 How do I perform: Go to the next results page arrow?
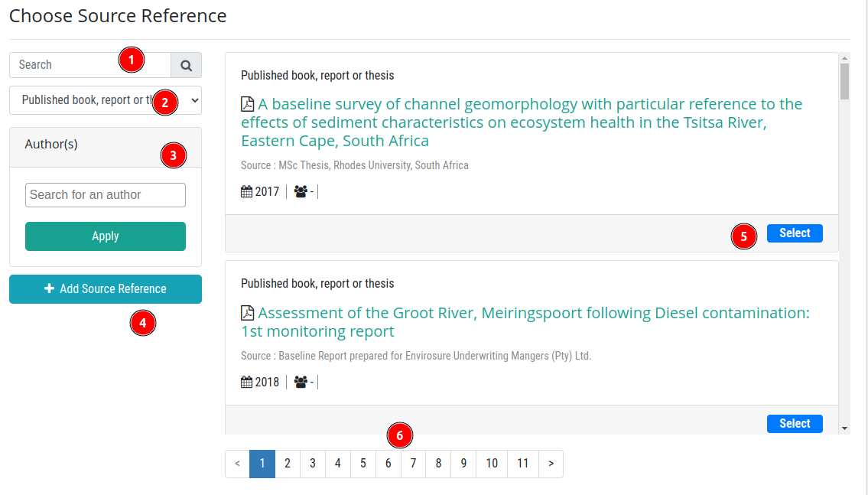pos(551,464)
